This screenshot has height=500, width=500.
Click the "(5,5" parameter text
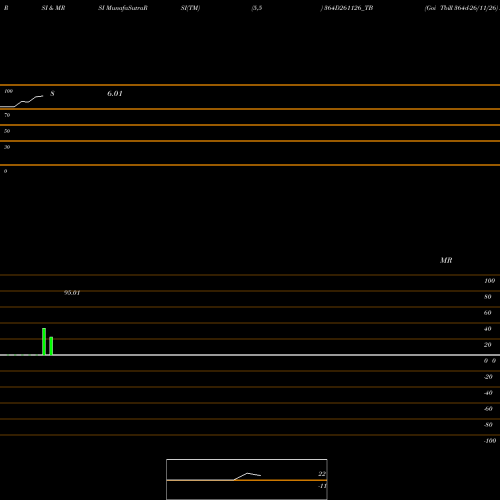[257, 8]
